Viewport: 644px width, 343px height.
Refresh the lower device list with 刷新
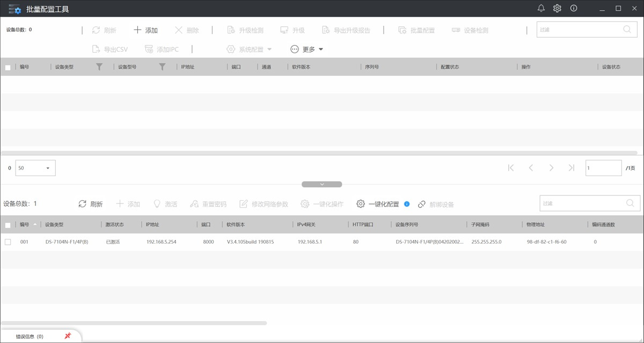click(91, 204)
